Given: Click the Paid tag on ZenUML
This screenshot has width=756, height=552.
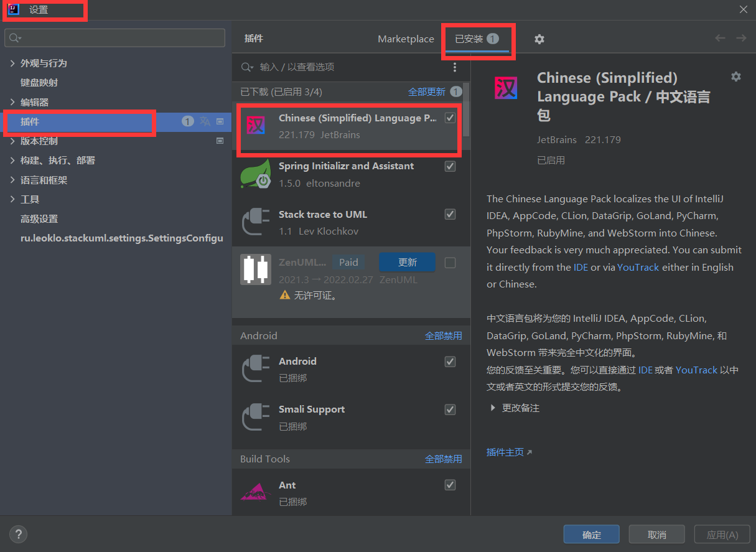Looking at the screenshot, I should tap(348, 263).
